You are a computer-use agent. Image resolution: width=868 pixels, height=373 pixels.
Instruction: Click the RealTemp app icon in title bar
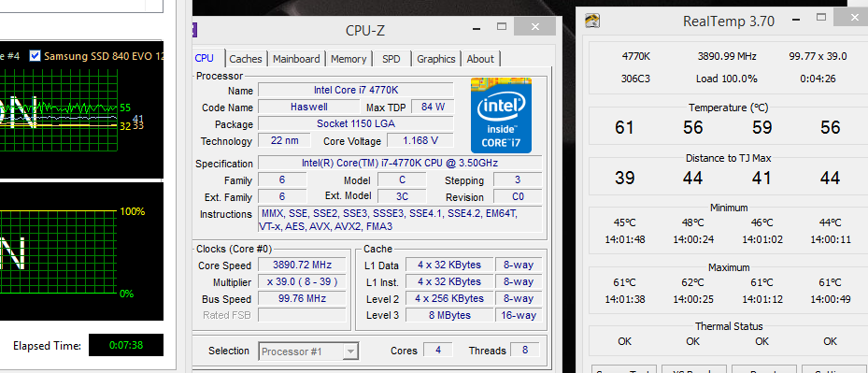pos(593,22)
